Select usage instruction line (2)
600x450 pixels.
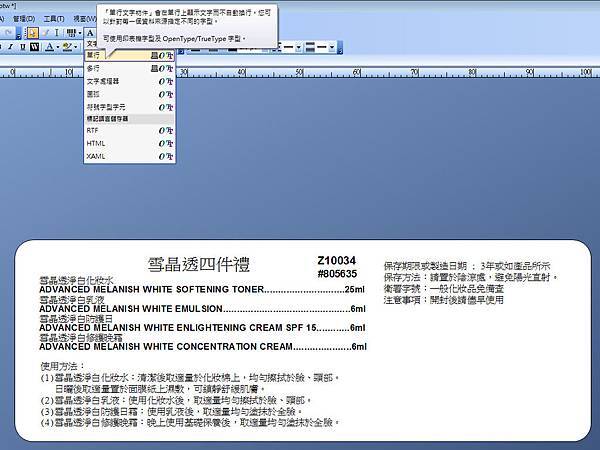click(x=176, y=400)
